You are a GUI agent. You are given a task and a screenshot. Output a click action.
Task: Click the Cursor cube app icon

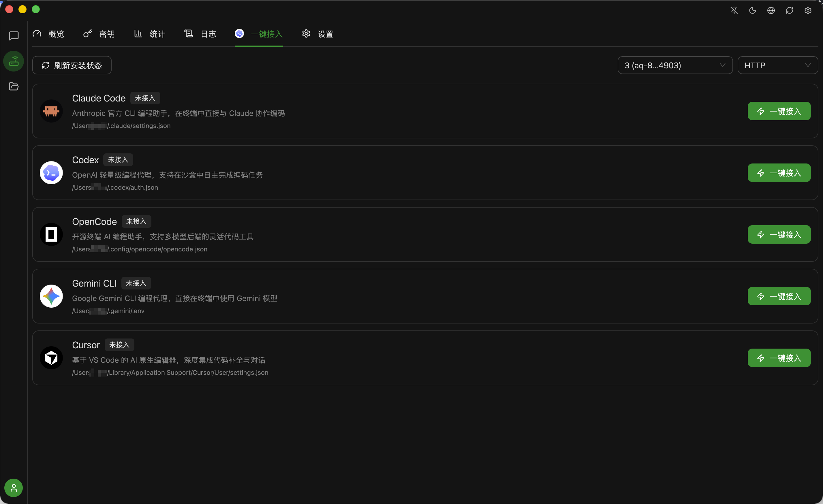point(51,357)
